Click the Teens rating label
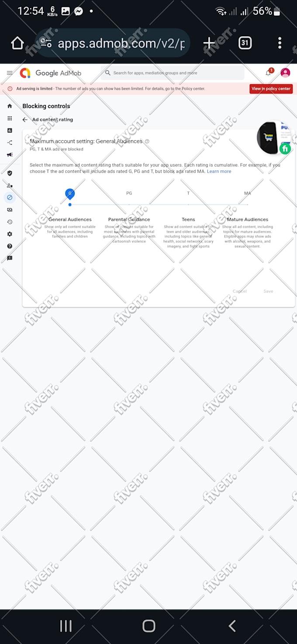This screenshot has height=644, width=297. (x=188, y=219)
